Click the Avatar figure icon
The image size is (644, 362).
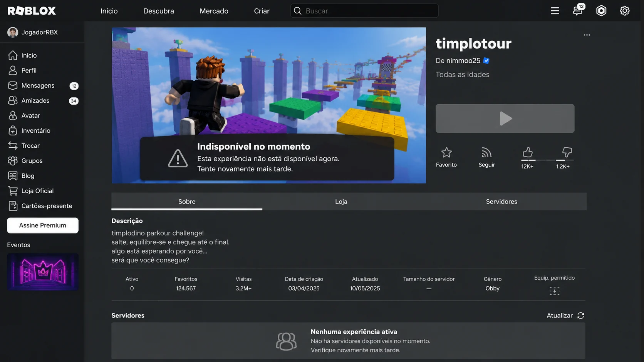13,115
